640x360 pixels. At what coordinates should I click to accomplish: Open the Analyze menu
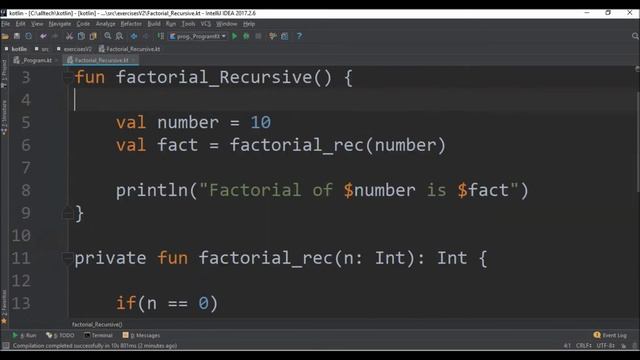click(x=106, y=24)
